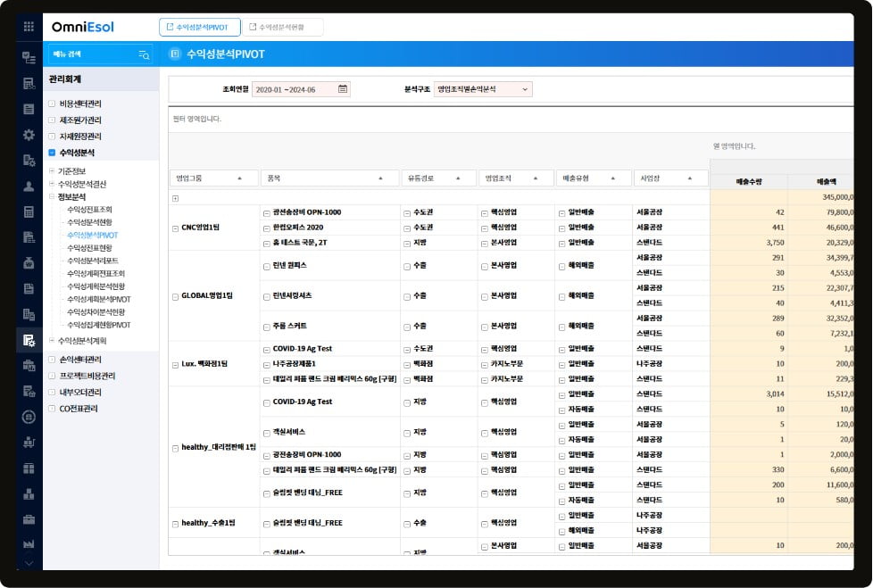Click the pop-out icon on the 수익성분석현황 tab
Screen dimensions: 873x588
point(253,27)
